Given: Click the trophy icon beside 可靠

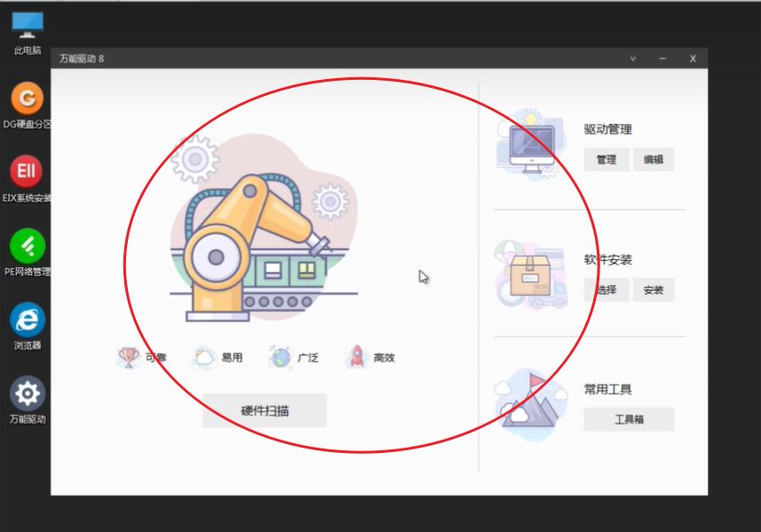Looking at the screenshot, I should [x=129, y=357].
